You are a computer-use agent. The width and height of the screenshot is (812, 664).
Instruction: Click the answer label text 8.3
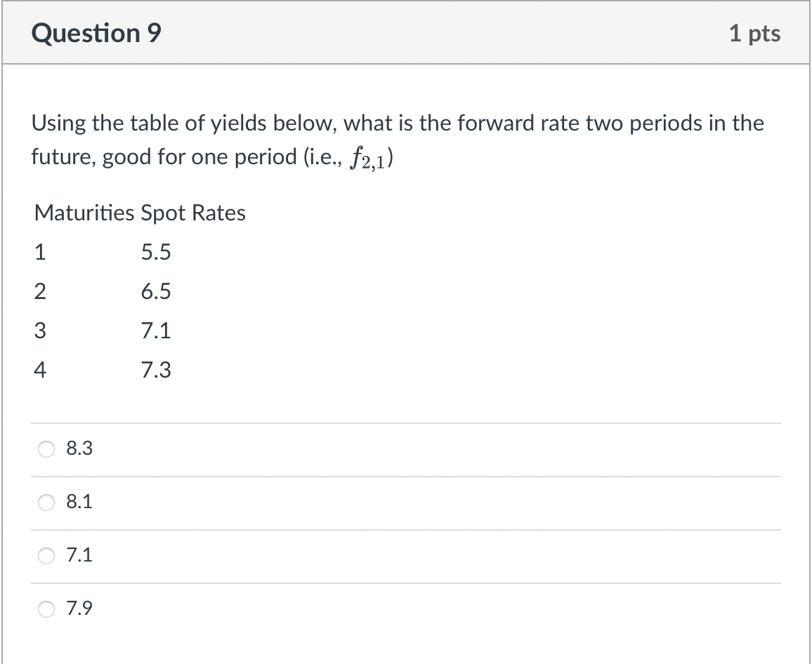pos(79,449)
